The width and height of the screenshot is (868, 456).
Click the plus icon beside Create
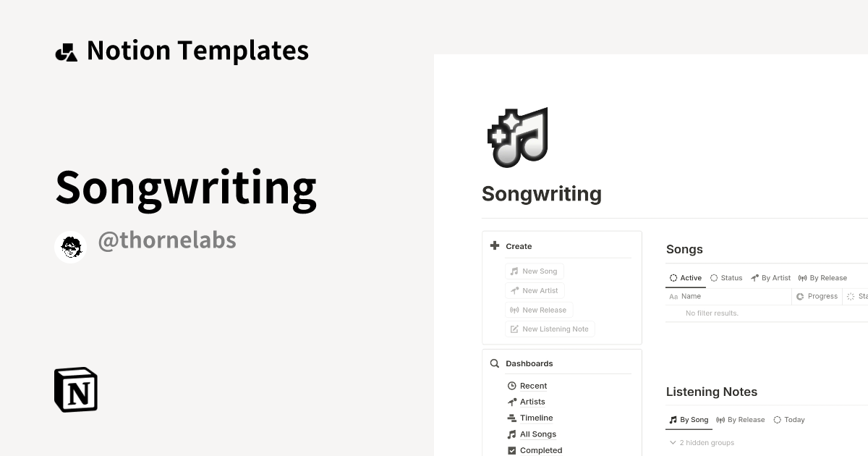tap(494, 245)
